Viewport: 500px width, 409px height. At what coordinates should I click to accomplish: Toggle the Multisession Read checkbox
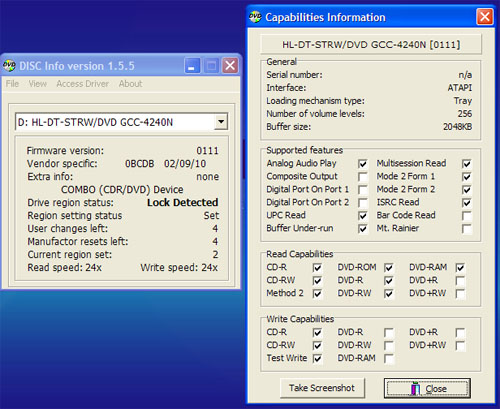click(467, 164)
